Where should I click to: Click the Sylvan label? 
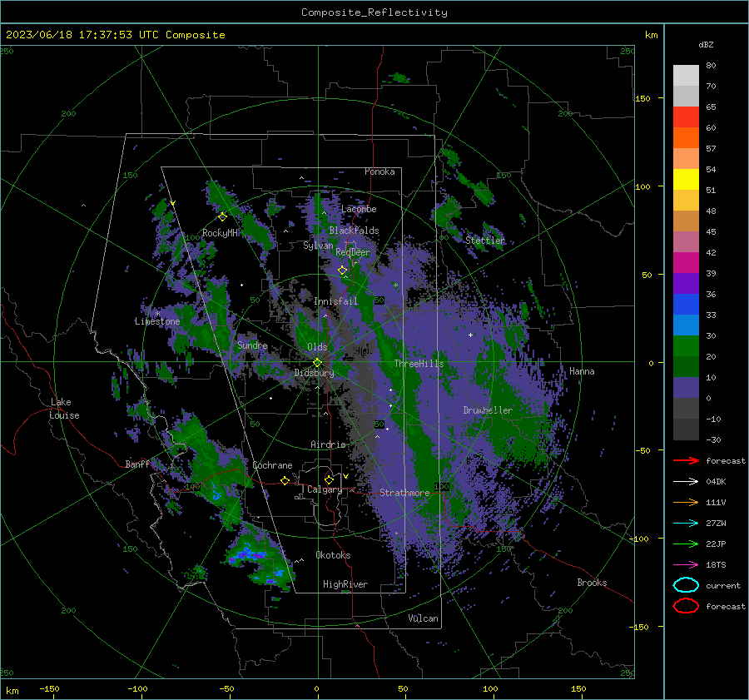pos(318,246)
